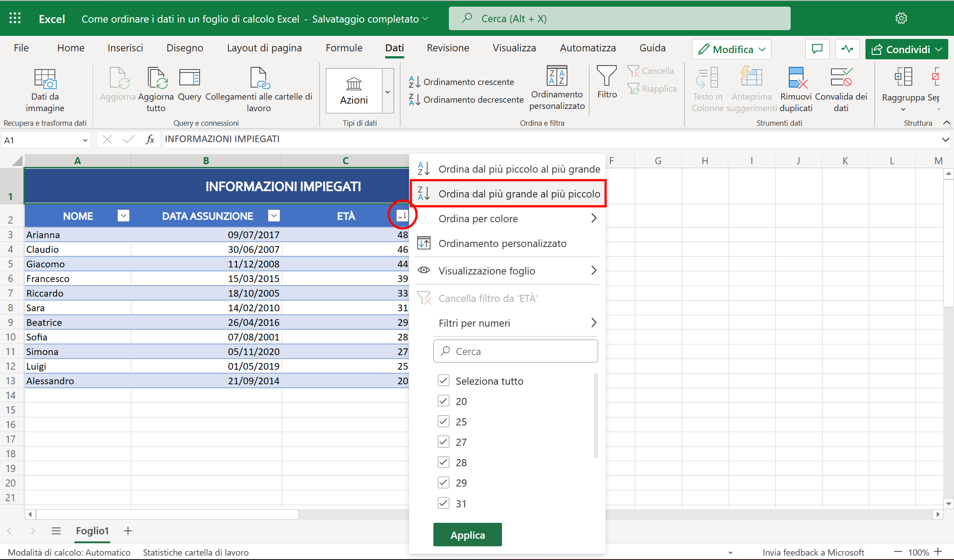This screenshot has width=954, height=560.
Task: Expand the Azioni data types dropdown
Action: 388,91
